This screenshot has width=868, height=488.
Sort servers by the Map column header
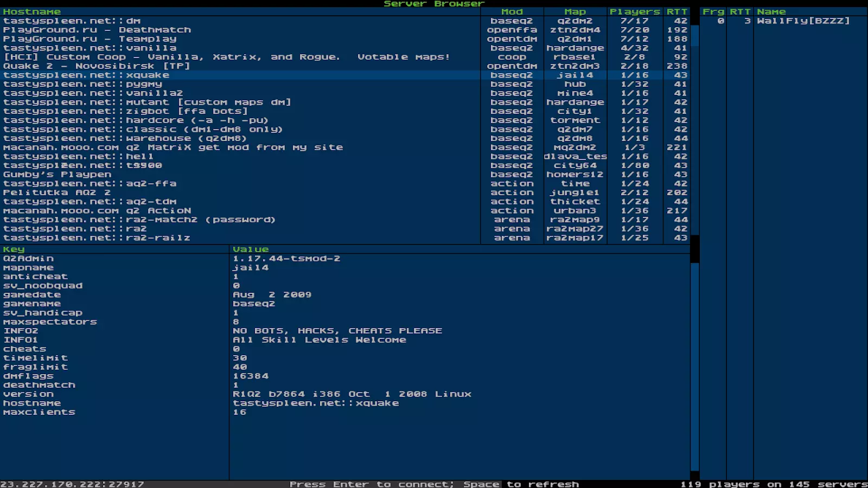click(x=575, y=12)
